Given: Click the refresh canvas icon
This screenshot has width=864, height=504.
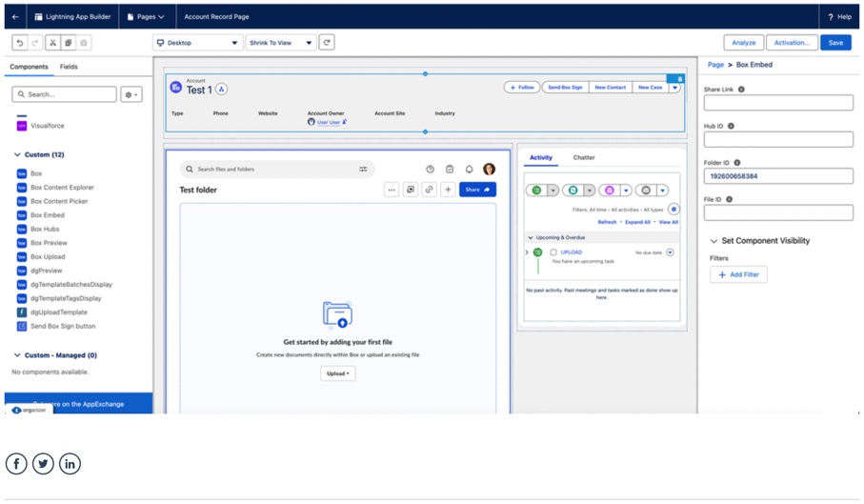Looking at the screenshot, I should pyautogui.click(x=327, y=43).
